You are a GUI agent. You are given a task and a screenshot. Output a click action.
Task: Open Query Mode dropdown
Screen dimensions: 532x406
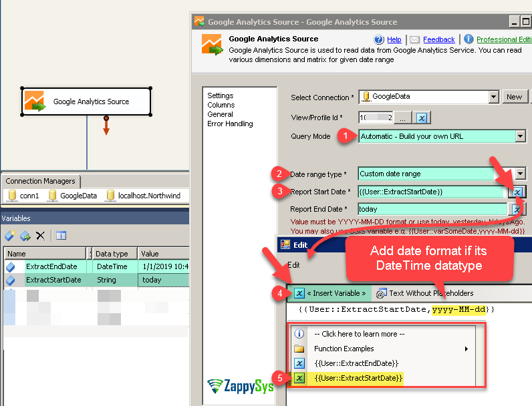click(520, 136)
